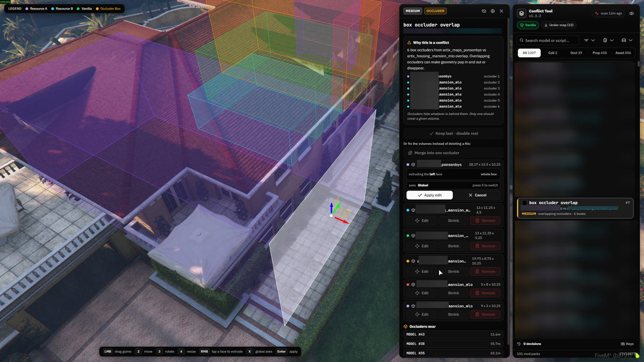This screenshot has width=644, height=362.
Task: Open the sort filter dropdown
Action: [x=589, y=40]
